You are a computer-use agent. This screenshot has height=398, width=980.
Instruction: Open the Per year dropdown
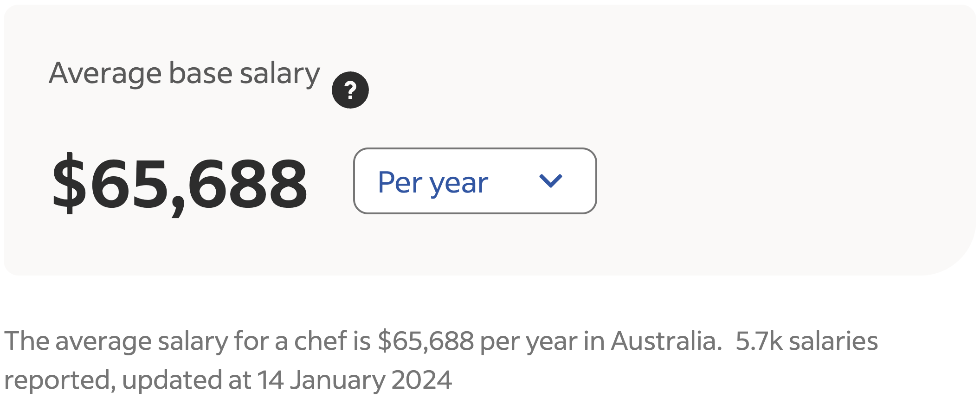click(474, 181)
